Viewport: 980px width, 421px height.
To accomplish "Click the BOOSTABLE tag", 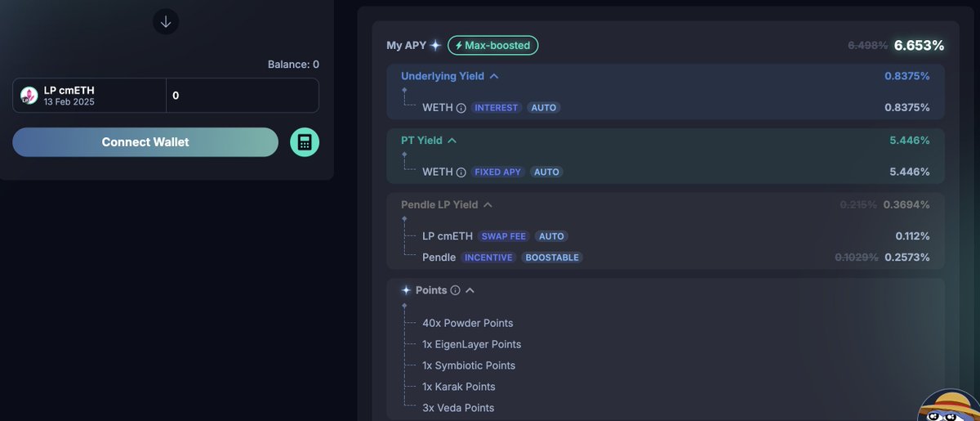I will [x=552, y=258].
